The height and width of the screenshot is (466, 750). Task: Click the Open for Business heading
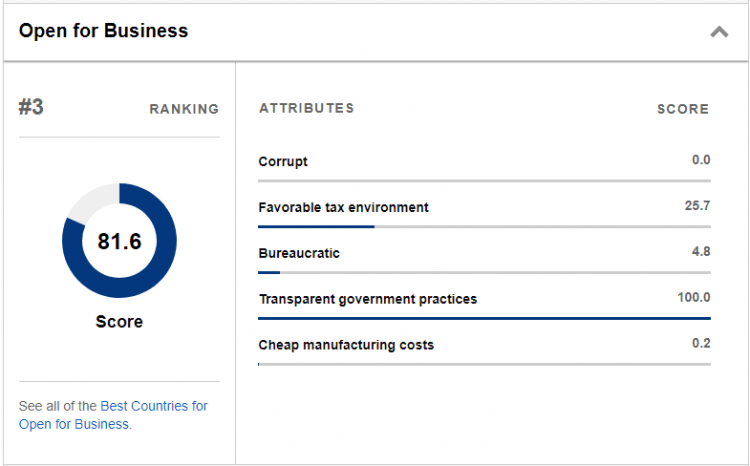click(x=103, y=31)
